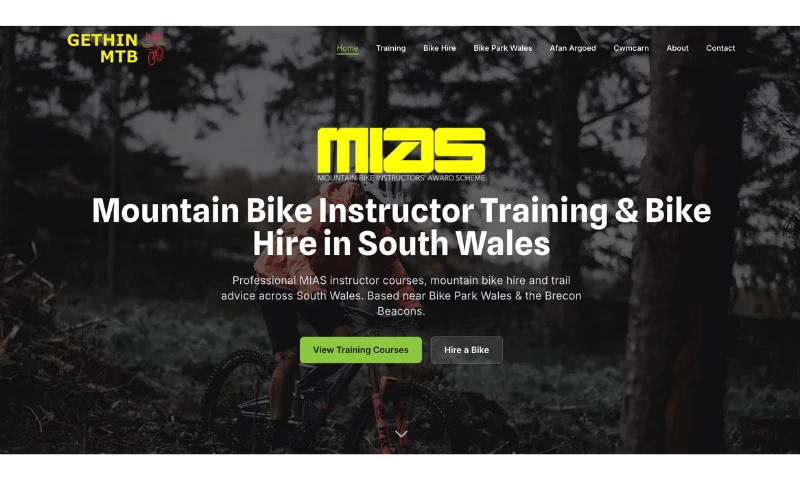Click the GETHIN MTB logo text
This screenshot has width=800, height=480.
[x=103, y=48]
